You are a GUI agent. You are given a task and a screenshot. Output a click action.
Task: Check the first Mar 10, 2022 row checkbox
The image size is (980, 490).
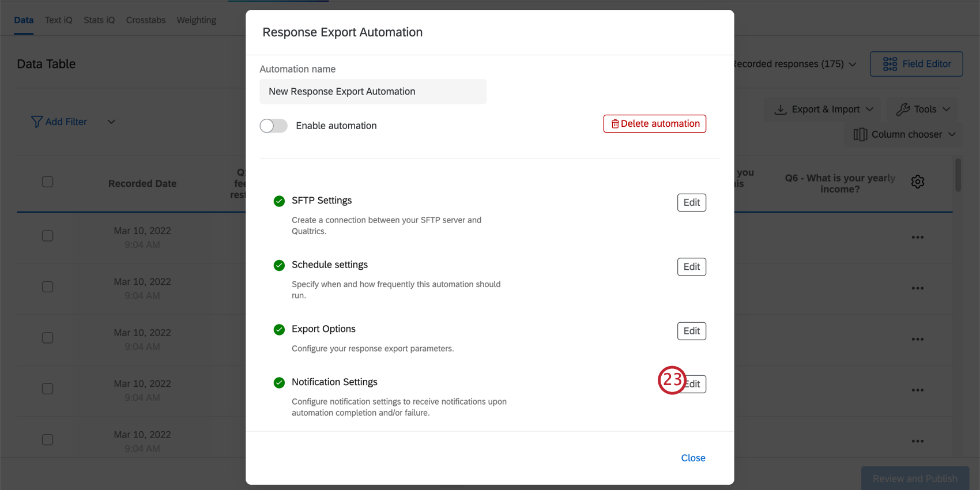(x=48, y=236)
